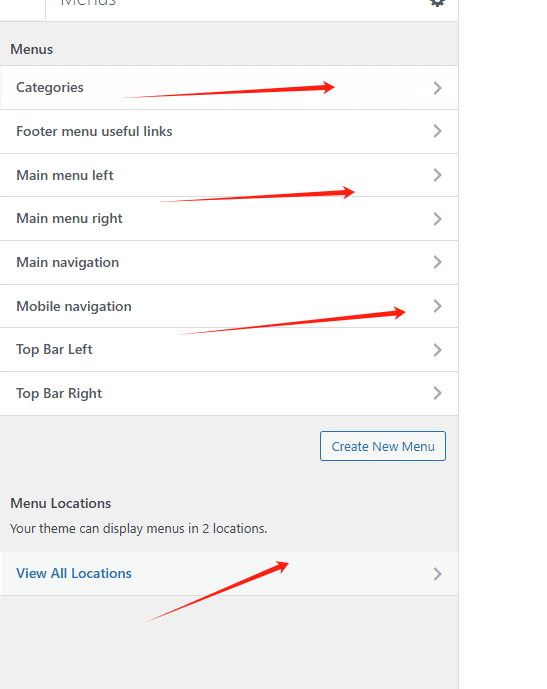
Task: Click the Create New Menu button
Action: tap(383, 446)
